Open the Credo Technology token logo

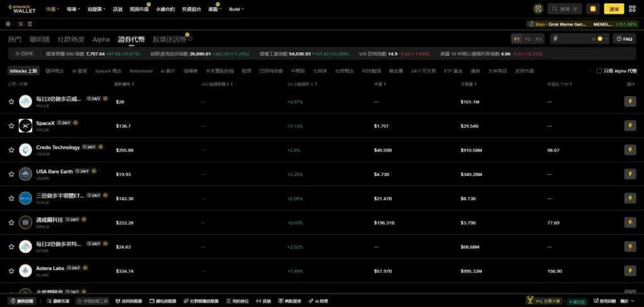(25, 150)
